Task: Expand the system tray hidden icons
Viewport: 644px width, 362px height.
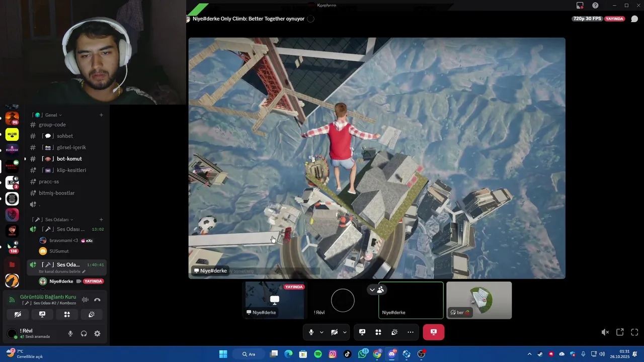Action: pyautogui.click(x=529, y=354)
